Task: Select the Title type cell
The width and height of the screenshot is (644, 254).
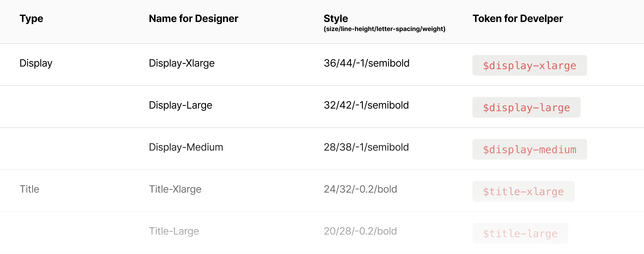Action: pos(29,189)
